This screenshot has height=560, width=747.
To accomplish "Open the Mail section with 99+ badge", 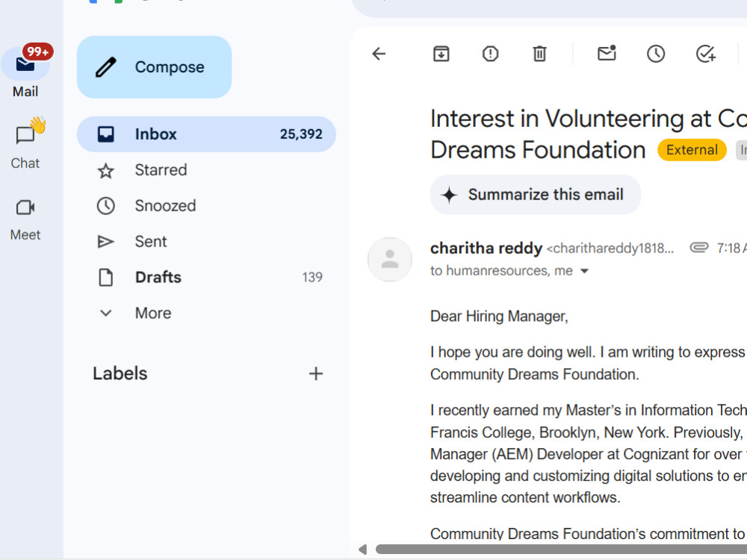I will [26, 70].
